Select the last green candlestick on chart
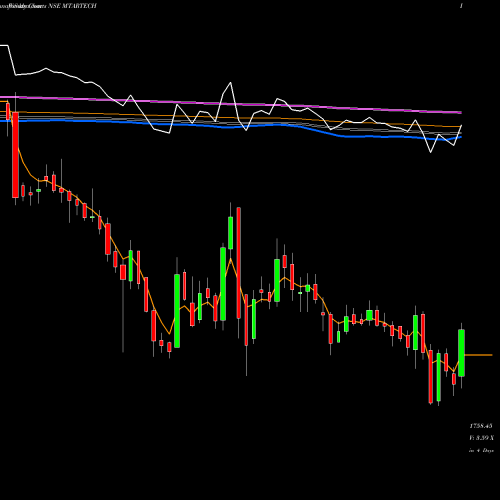The width and height of the screenshot is (500, 500). 461,353
